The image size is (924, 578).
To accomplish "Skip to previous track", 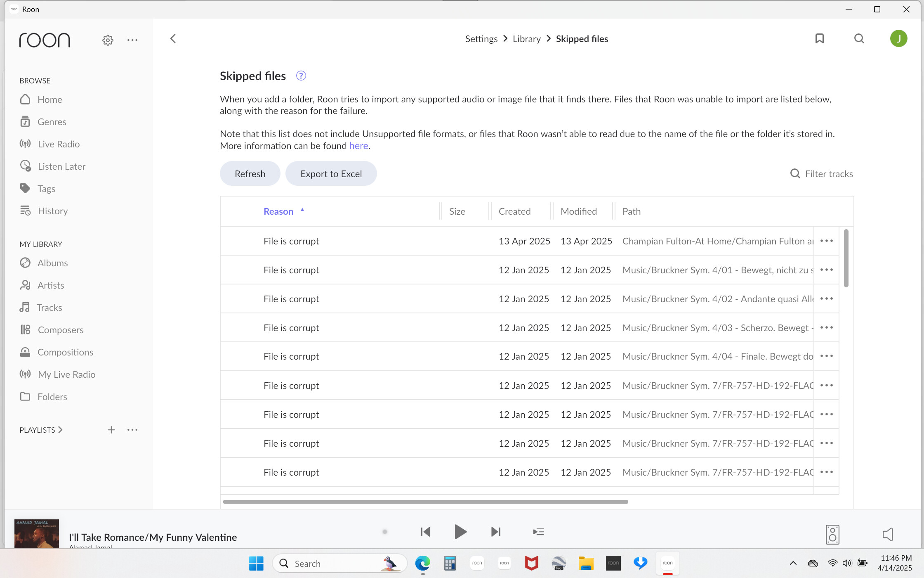I will (425, 532).
